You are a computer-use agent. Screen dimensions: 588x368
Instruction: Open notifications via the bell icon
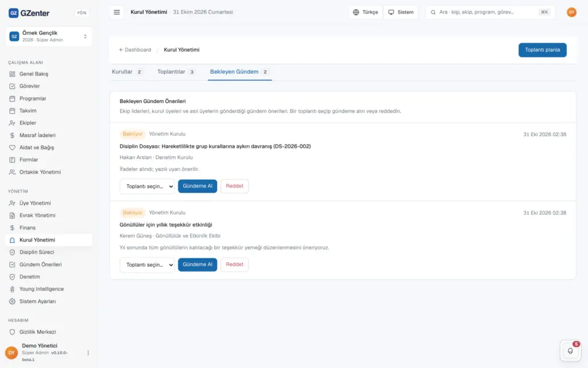pos(570,350)
